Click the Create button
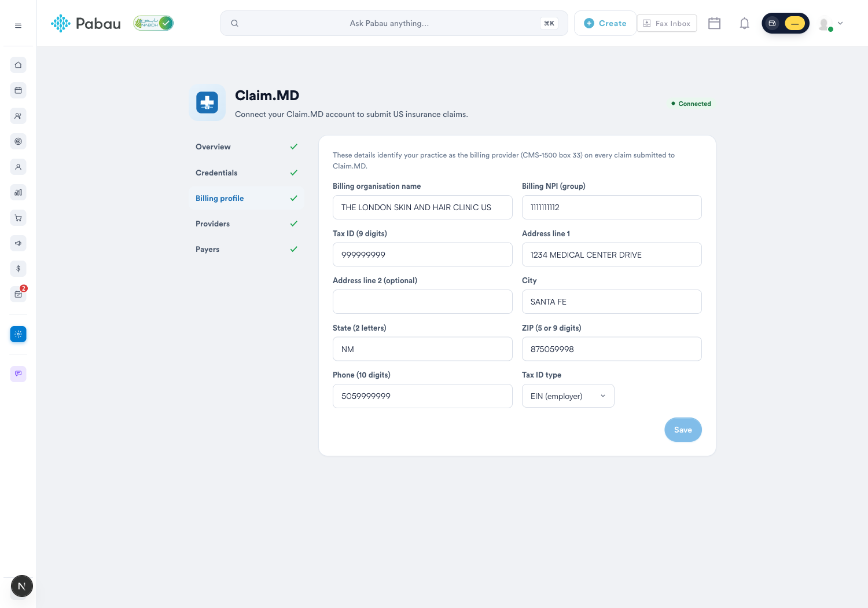 click(605, 23)
